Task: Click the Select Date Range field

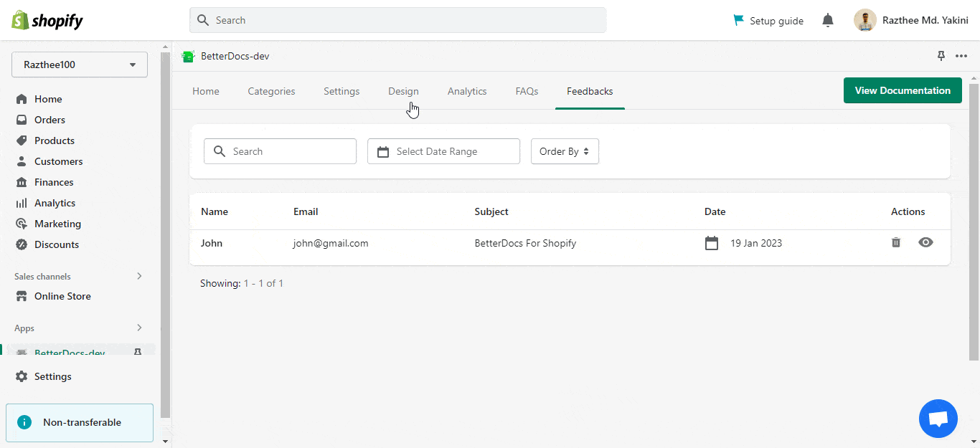Action: (x=443, y=151)
